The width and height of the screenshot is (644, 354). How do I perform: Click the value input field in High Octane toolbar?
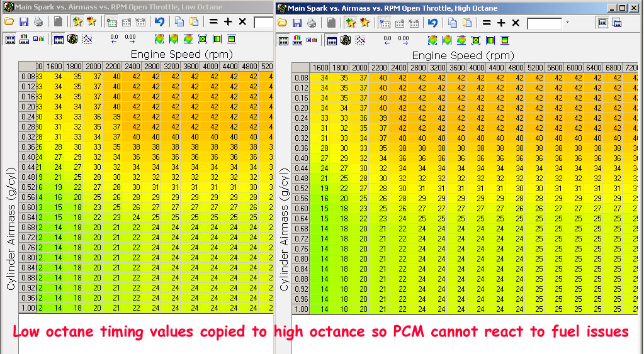[x=544, y=23]
